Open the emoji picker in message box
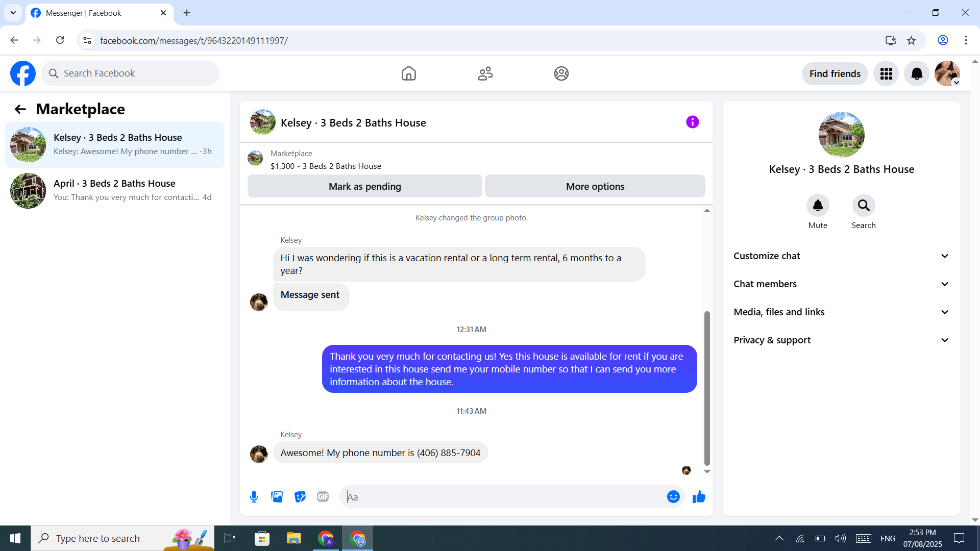The width and height of the screenshot is (980, 551). pyautogui.click(x=673, y=496)
